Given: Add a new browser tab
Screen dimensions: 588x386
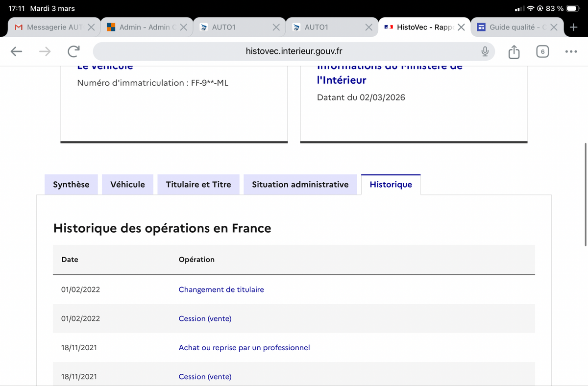Looking at the screenshot, I should [x=573, y=27].
